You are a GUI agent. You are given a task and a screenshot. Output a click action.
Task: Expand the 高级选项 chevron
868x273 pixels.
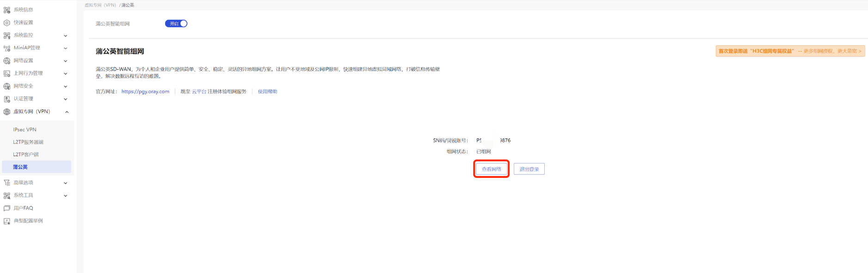pyautogui.click(x=66, y=183)
